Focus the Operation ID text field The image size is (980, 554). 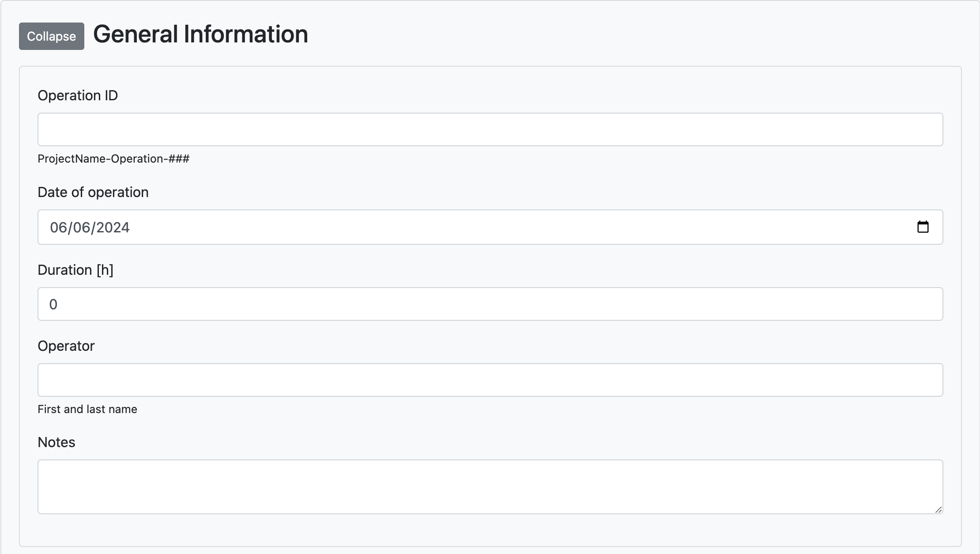pyautogui.click(x=490, y=129)
